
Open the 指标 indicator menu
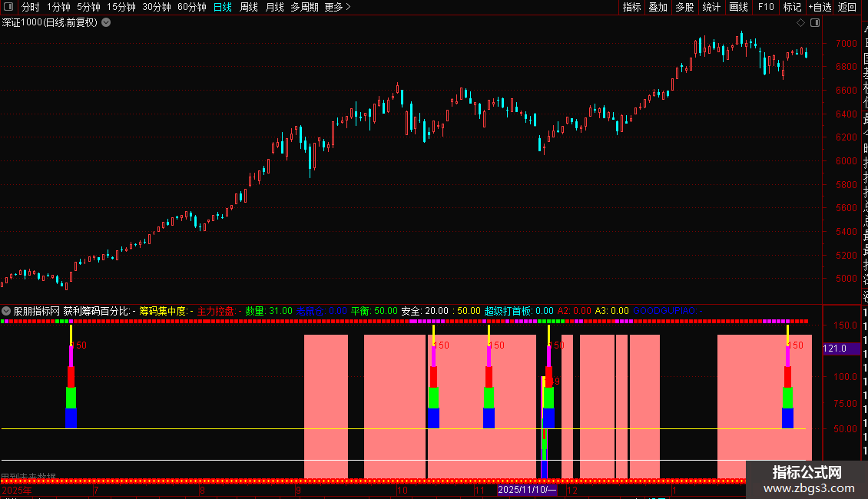pyautogui.click(x=631, y=7)
